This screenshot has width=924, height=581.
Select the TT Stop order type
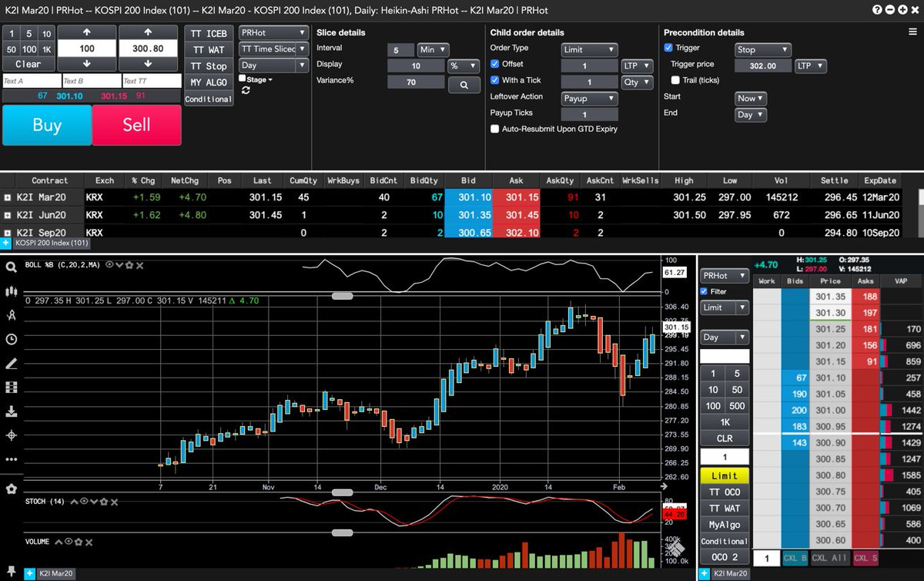click(x=209, y=66)
